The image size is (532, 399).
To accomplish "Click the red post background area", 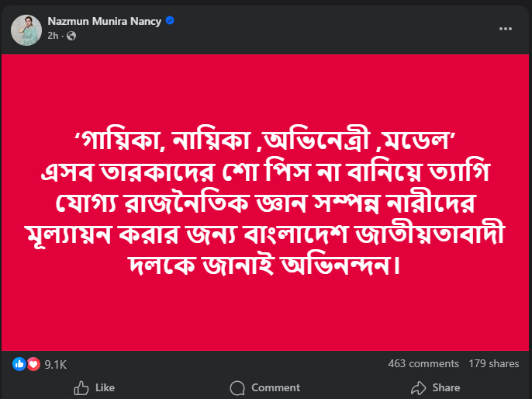I will (265, 318).
